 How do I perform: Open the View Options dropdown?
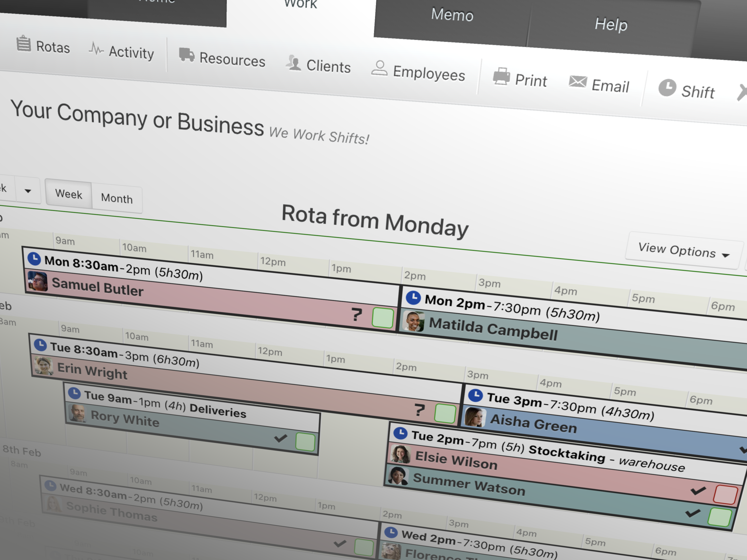(684, 250)
